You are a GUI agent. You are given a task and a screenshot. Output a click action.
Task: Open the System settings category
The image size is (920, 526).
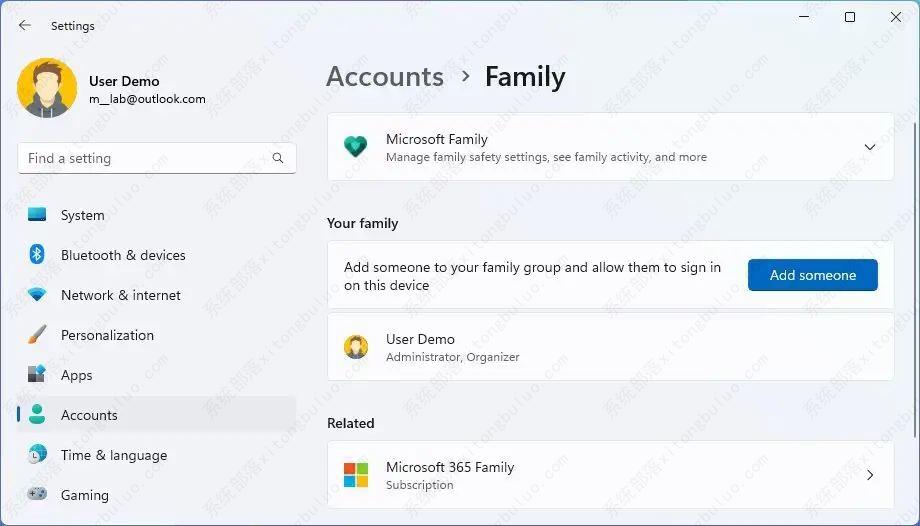pos(82,215)
